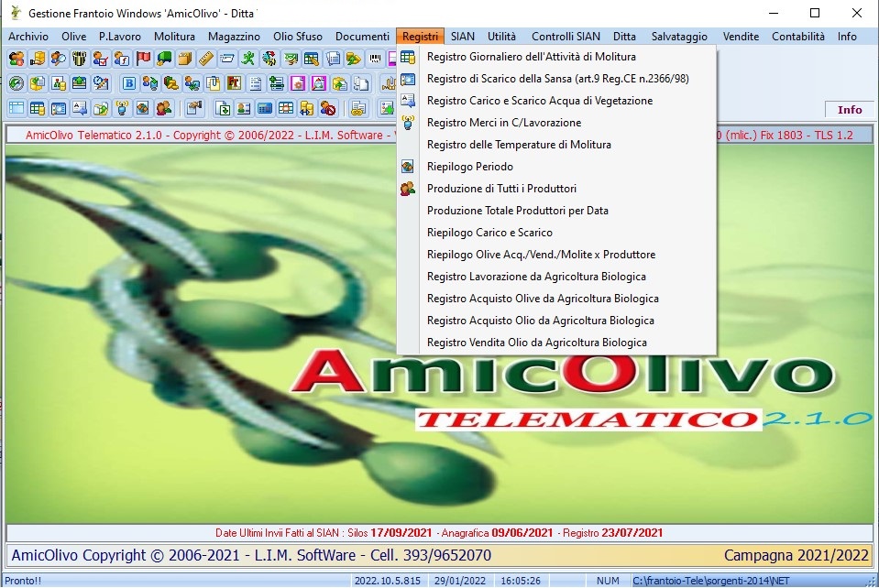Open the Controlli SIAN menu
The height and width of the screenshot is (588, 879).
click(566, 37)
